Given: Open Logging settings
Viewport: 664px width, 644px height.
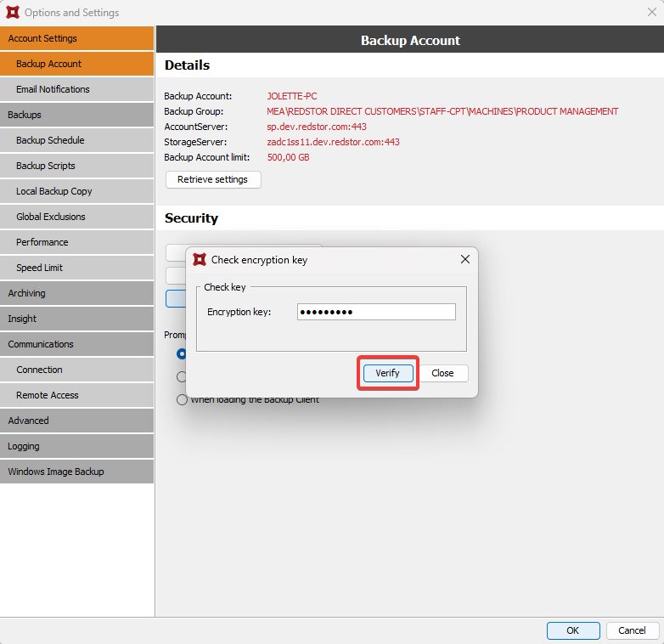Looking at the screenshot, I should coord(76,446).
